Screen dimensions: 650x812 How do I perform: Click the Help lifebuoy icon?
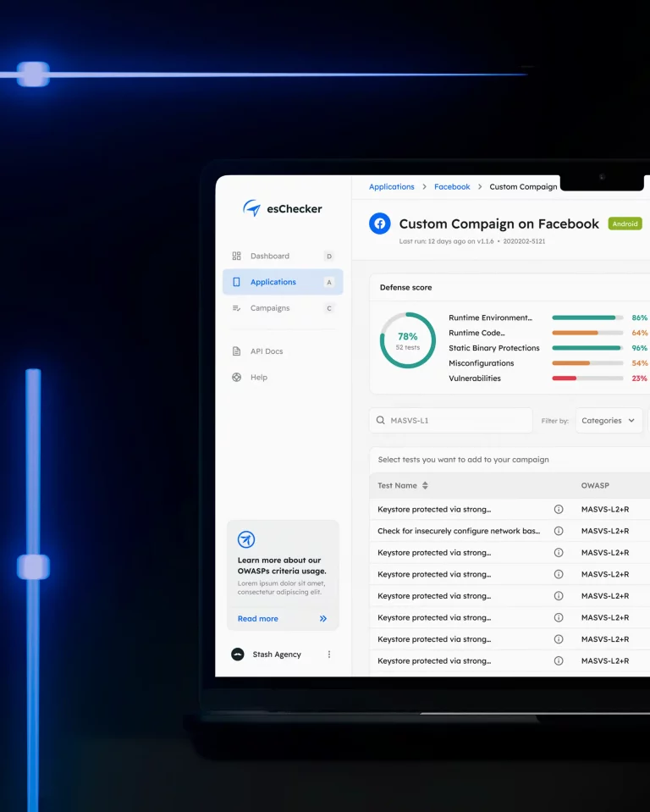click(x=237, y=378)
